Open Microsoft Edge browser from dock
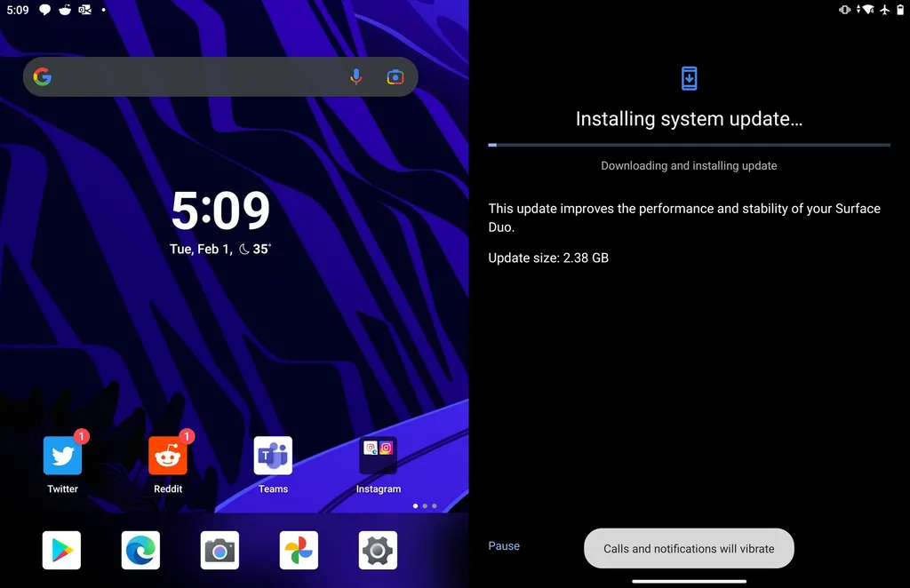This screenshot has width=910, height=588. coord(140,551)
